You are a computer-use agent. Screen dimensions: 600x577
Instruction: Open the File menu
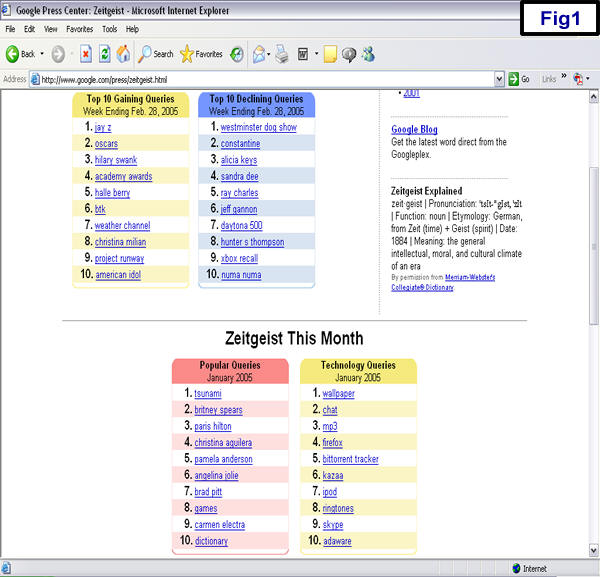point(10,29)
